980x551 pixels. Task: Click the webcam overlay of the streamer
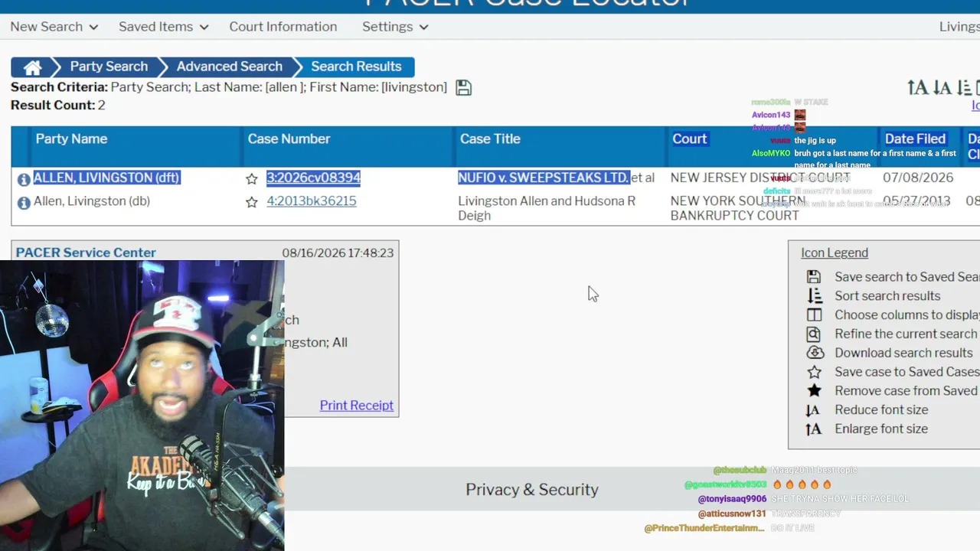tap(142, 406)
